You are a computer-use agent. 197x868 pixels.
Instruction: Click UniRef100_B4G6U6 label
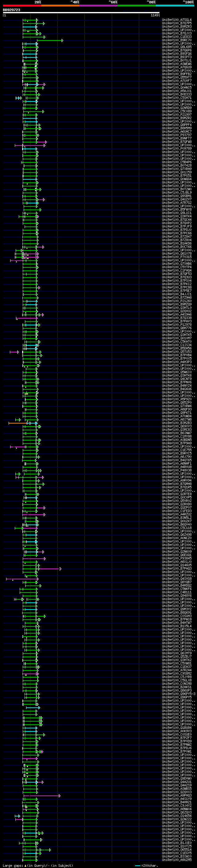click(x=177, y=389)
